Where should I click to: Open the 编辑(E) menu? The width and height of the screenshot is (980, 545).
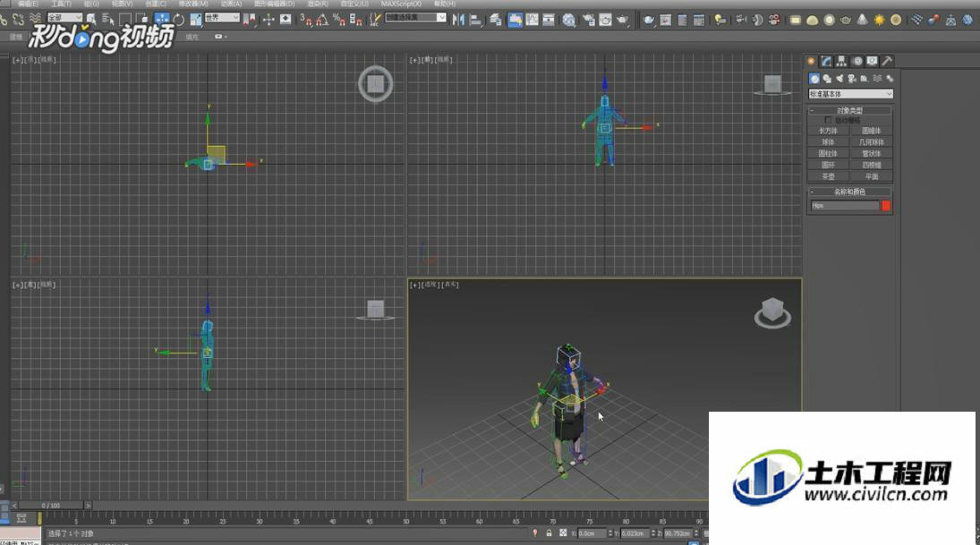(28, 4)
